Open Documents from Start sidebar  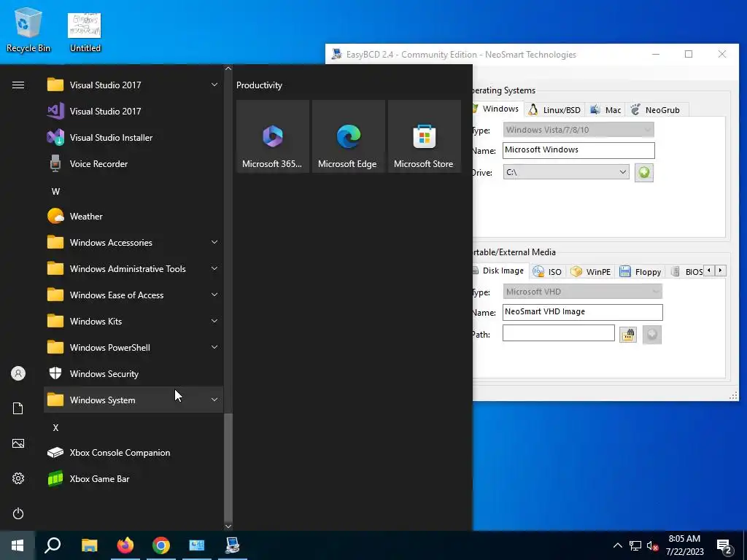point(18,408)
